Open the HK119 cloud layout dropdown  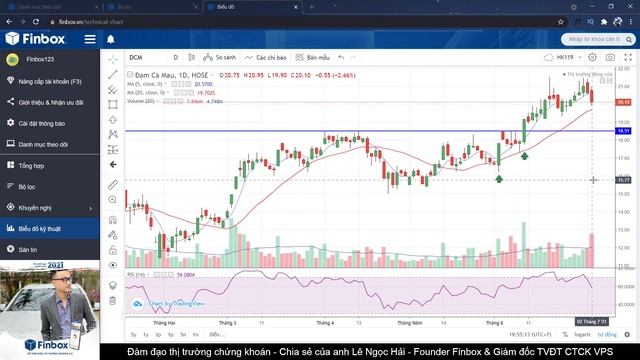[x=563, y=58]
